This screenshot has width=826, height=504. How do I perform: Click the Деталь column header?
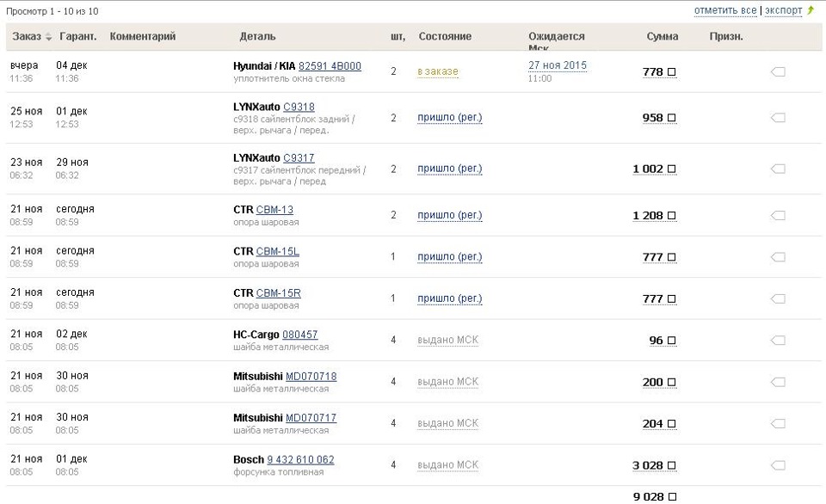point(257,37)
